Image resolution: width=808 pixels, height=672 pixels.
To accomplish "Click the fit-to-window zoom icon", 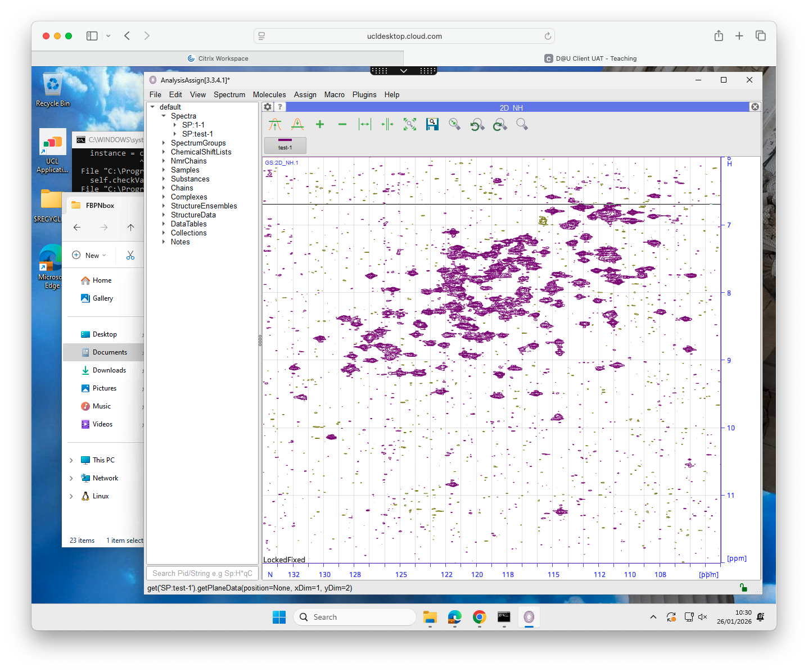I will coord(410,125).
